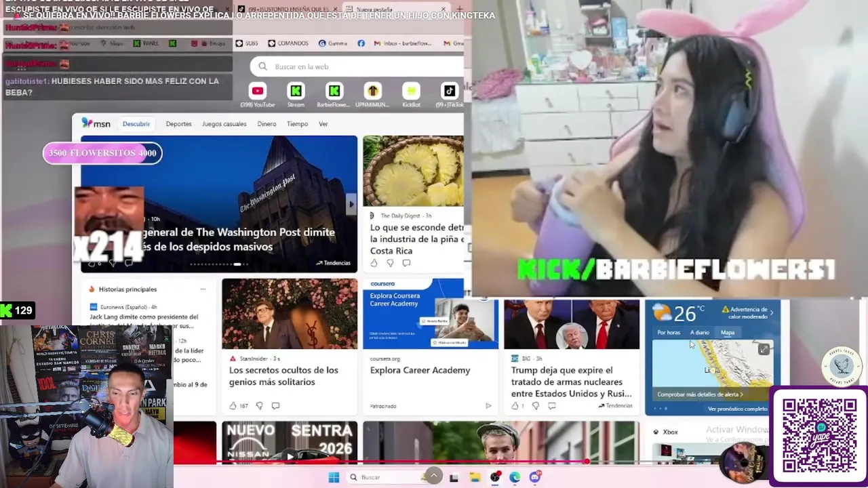Click the msn logo

point(96,123)
